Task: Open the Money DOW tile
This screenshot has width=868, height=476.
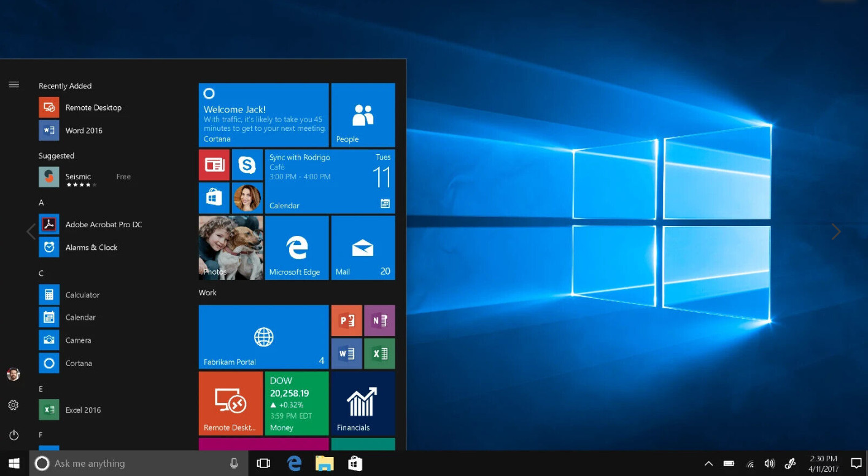Action: pyautogui.click(x=296, y=403)
